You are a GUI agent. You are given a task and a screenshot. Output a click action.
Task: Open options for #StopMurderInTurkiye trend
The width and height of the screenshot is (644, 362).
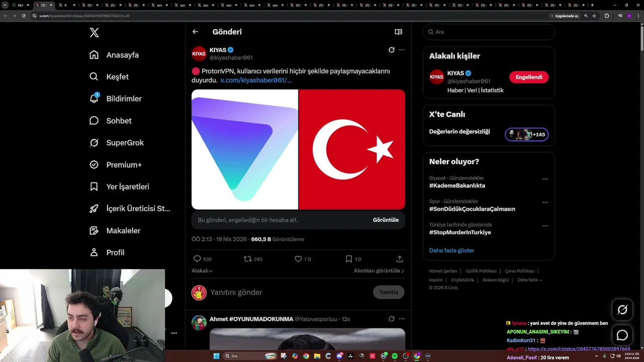pos(545,226)
